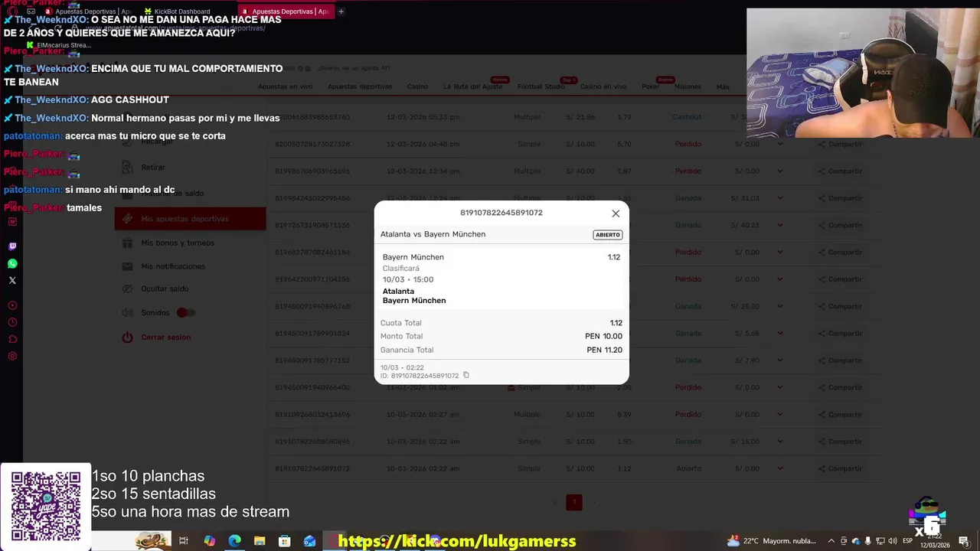Open X in Opera sidebar
Viewport: 980px width, 551px height.
click(12, 280)
